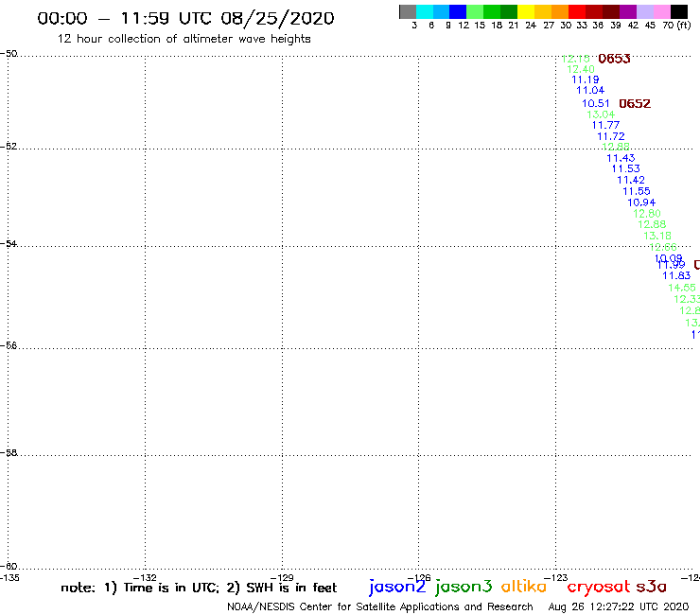The image size is (700, 615).
Task: Click the -135 longitude axis label
Action: [x=9, y=577]
